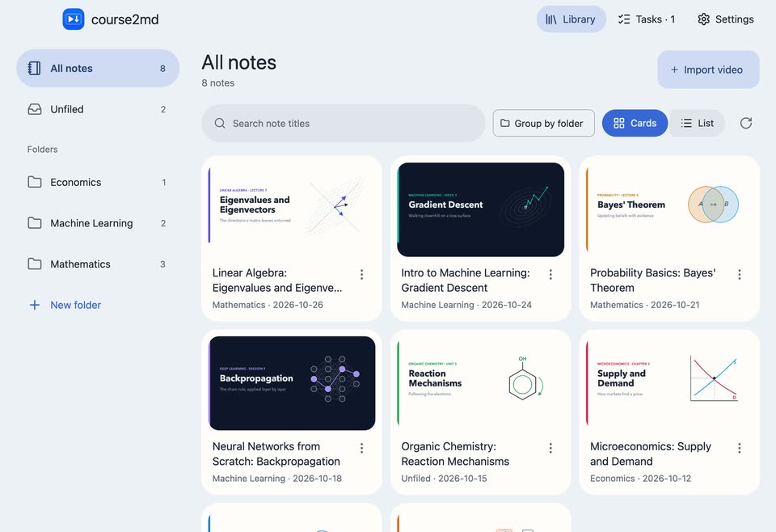Screen dimensions: 776x532
Task: Open the Eigenvalues and Eigenvectors thumbnail
Action: pyautogui.click(x=292, y=209)
